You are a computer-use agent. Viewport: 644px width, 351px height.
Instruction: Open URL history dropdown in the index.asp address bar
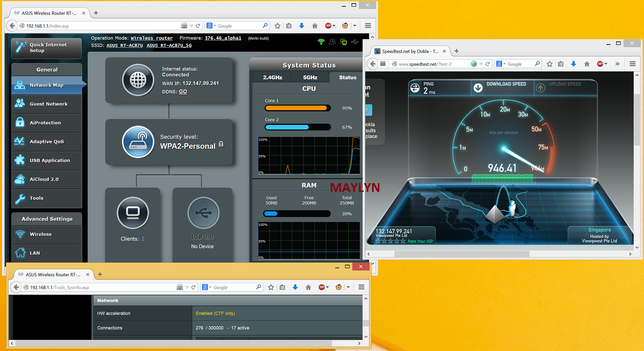(191, 26)
